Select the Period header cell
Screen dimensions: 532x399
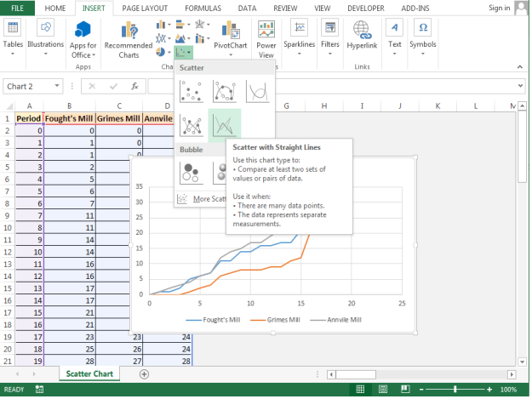(29, 118)
